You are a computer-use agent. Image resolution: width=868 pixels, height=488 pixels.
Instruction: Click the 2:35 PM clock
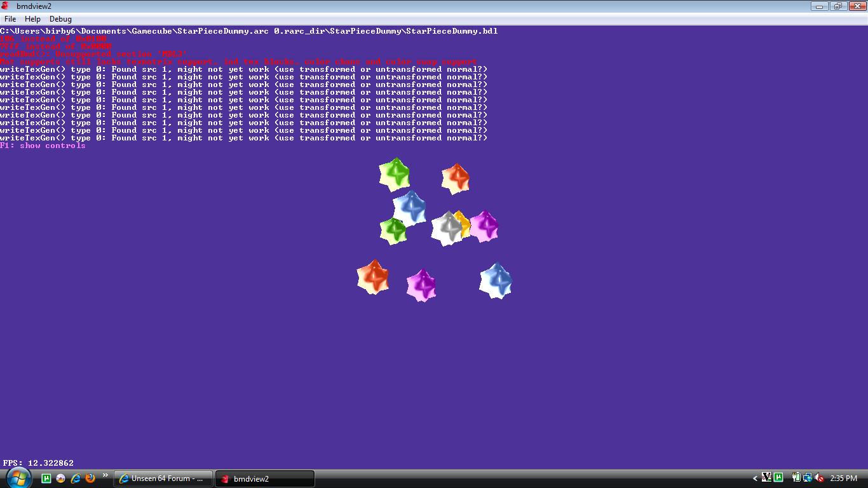point(843,478)
